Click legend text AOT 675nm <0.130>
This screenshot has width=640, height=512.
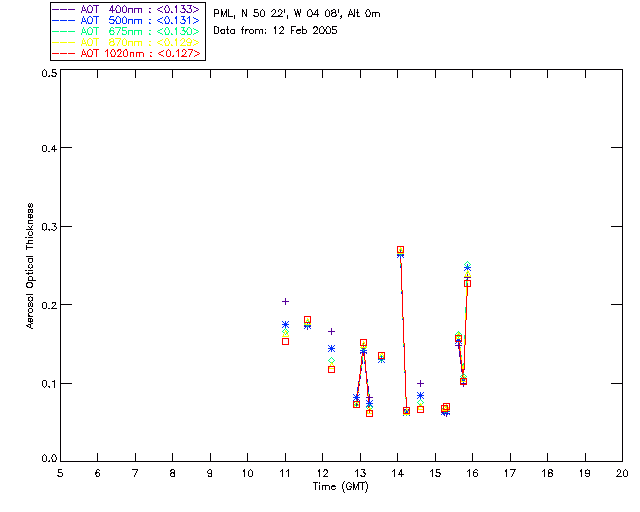click(127, 31)
